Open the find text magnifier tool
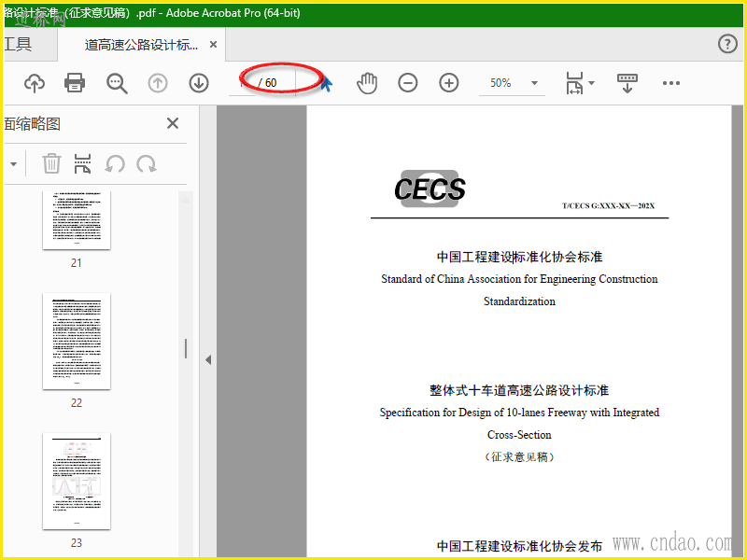 tap(117, 83)
